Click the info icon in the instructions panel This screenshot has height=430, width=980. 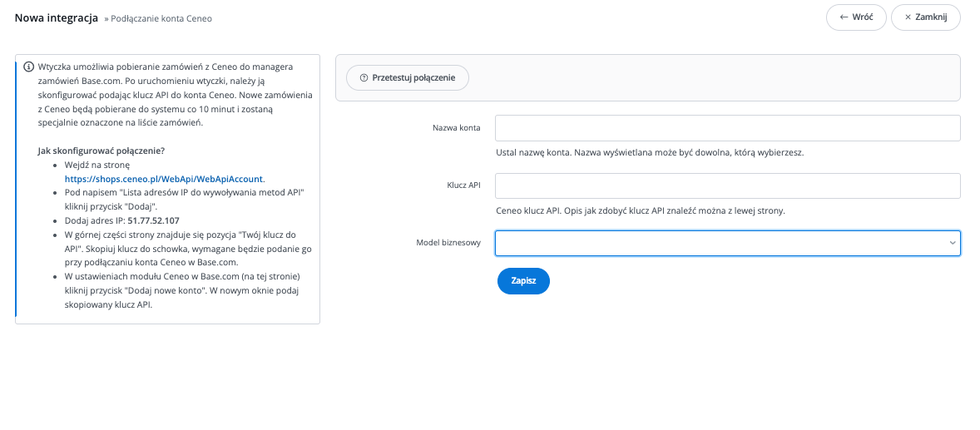coord(28,67)
